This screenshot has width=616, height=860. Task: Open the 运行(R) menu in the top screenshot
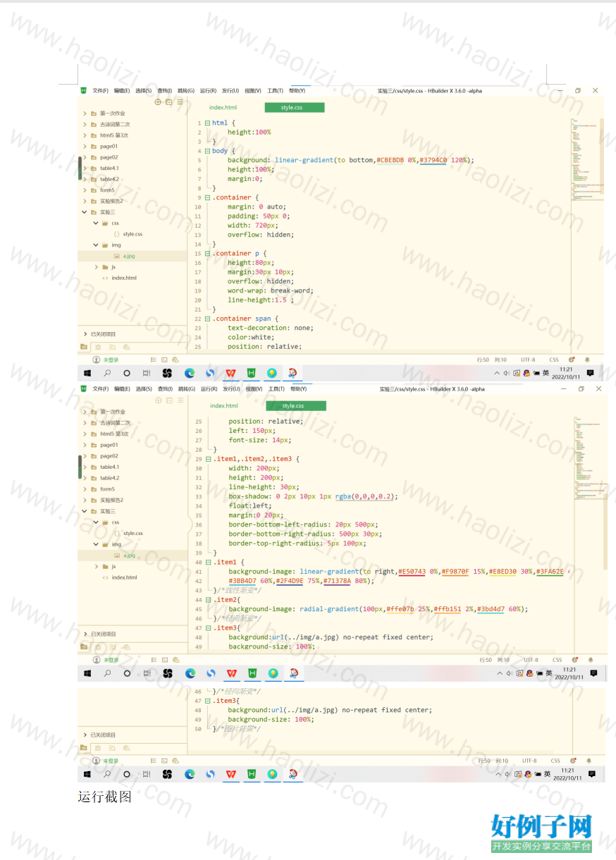point(208,91)
